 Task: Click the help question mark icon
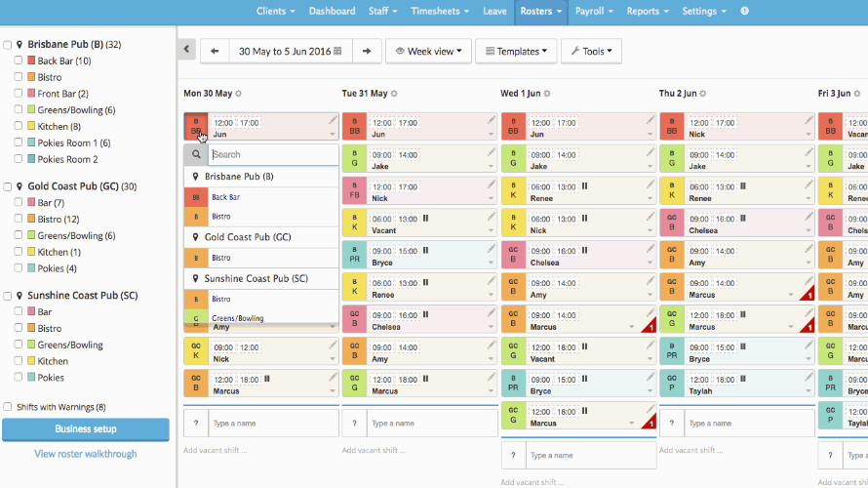[x=745, y=11]
